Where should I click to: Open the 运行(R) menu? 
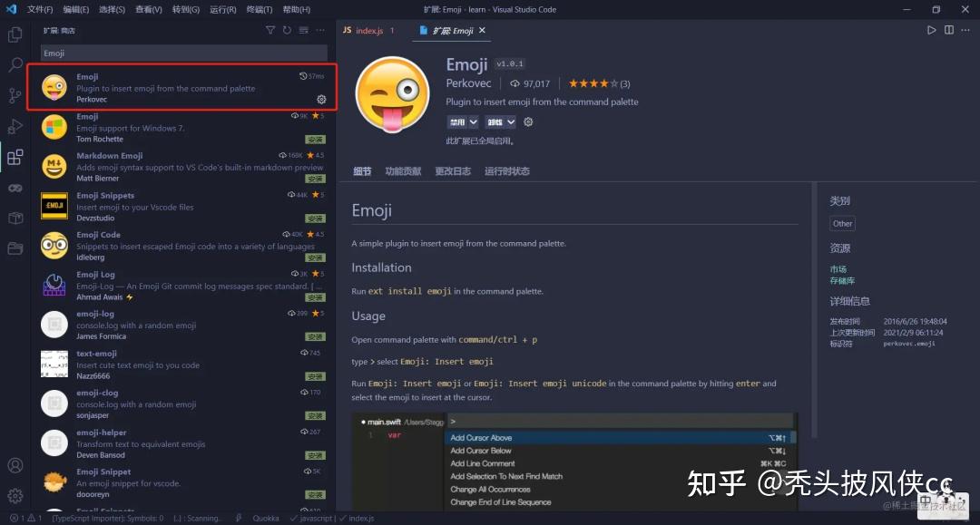(x=223, y=9)
